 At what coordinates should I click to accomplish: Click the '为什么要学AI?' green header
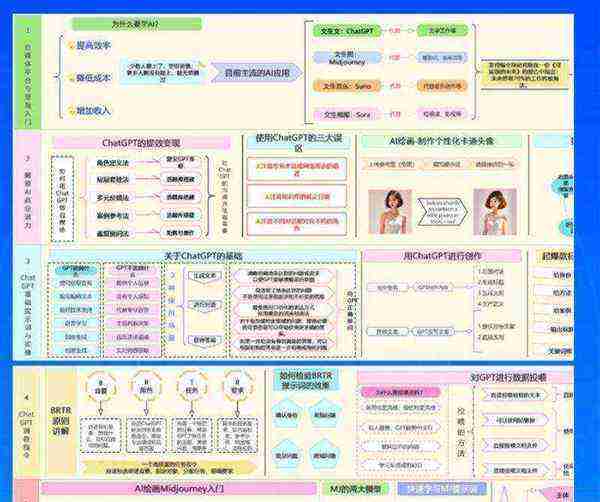pyautogui.click(x=137, y=24)
